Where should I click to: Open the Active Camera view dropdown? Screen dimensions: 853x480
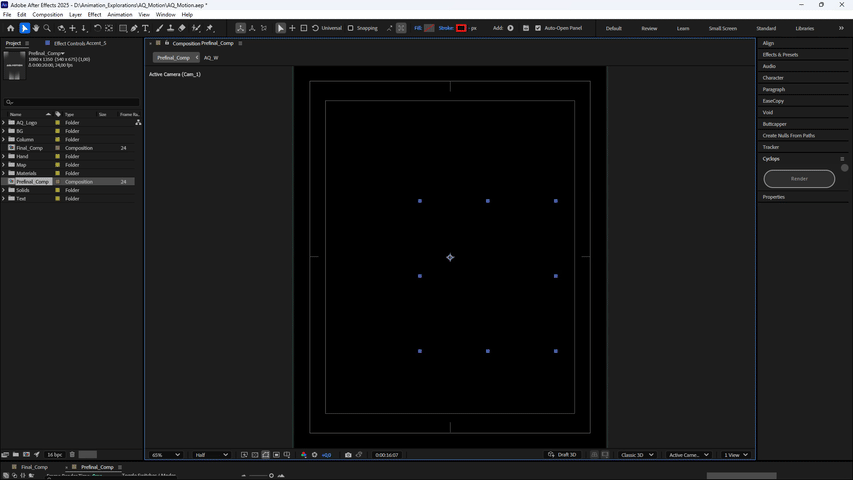(689, 455)
